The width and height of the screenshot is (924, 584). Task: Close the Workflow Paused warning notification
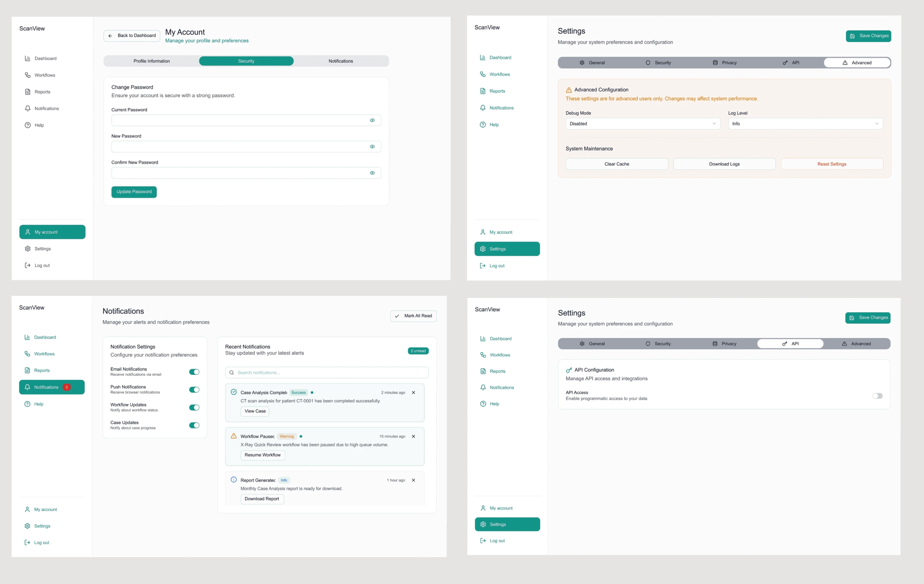coord(413,436)
